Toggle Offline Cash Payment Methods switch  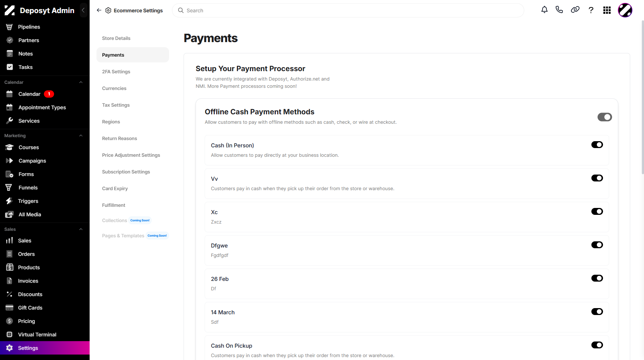(604, 117)
